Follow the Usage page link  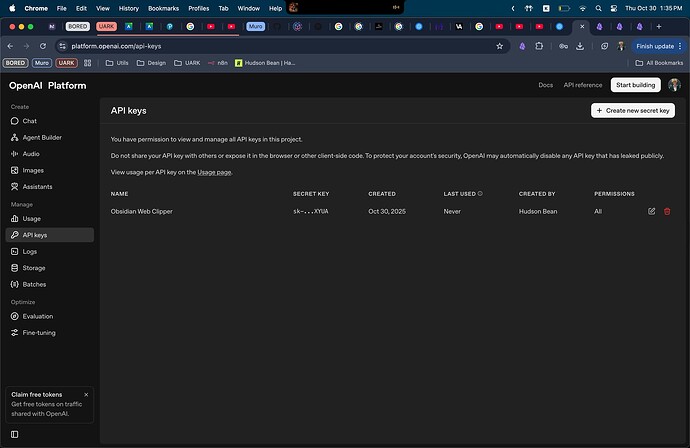tap(214, 172)
